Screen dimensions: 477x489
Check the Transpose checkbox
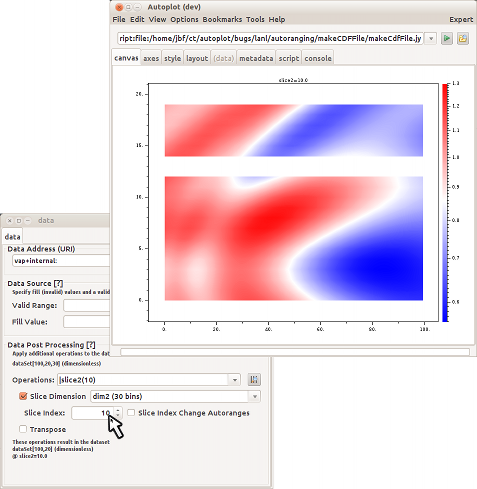(23, 429)
